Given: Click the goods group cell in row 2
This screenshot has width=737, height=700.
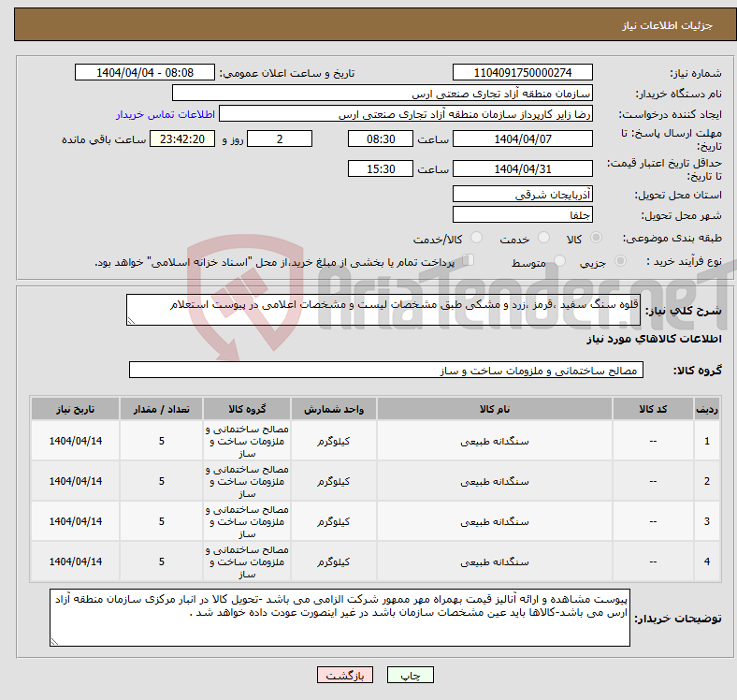Looking at the screenshot, I should 247,481.
